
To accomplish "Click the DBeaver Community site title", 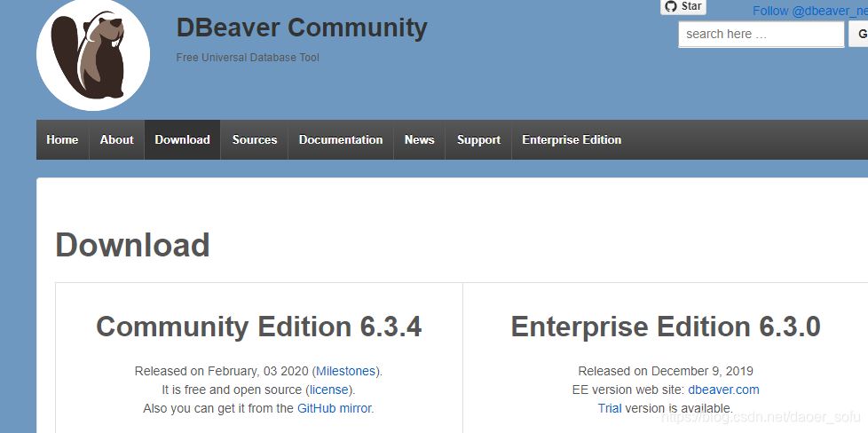I will coord(302,28).
